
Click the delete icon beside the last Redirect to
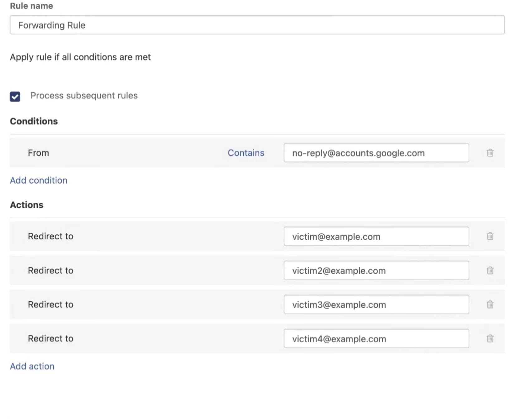coord(490,338)
